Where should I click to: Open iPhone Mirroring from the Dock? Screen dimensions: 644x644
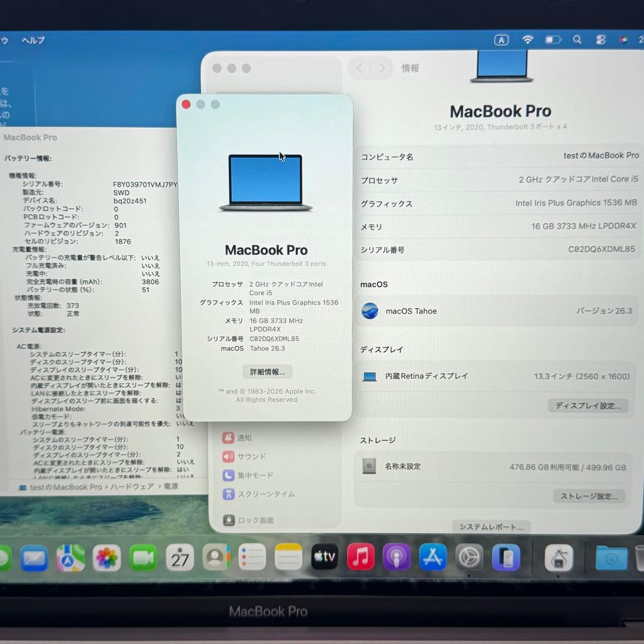[x=506, y=558]
